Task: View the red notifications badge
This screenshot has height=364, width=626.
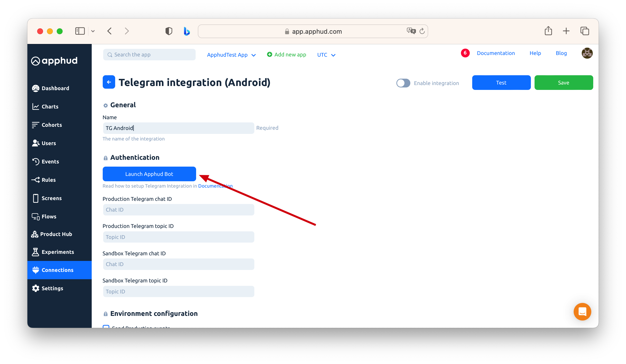Action: pyautogui.click(x=465, y=53)
